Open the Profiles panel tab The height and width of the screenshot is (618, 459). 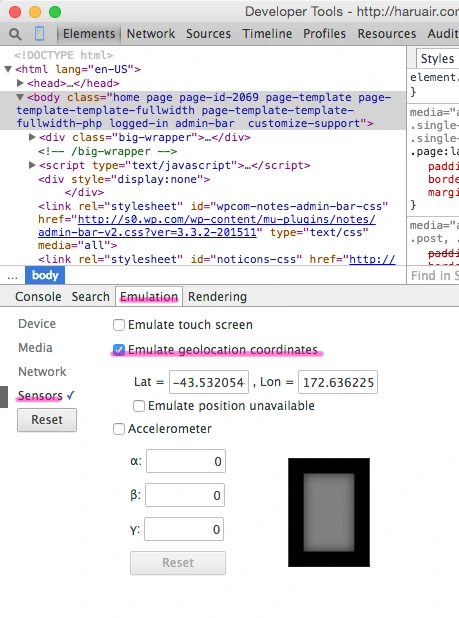(324, 34)
